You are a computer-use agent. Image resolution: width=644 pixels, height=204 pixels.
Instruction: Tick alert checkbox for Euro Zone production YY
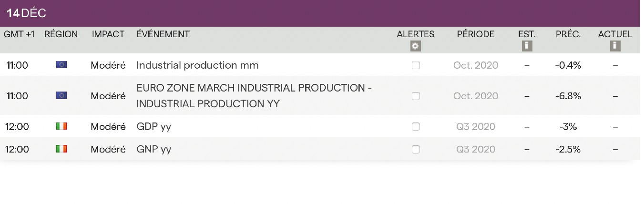click(415, 96)
